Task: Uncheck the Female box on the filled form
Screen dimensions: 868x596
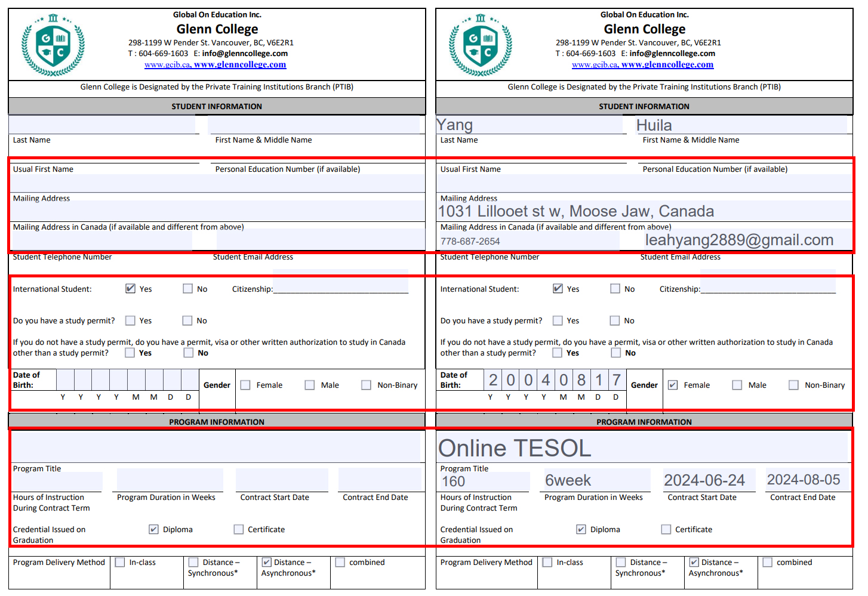Action: [673, 385]
